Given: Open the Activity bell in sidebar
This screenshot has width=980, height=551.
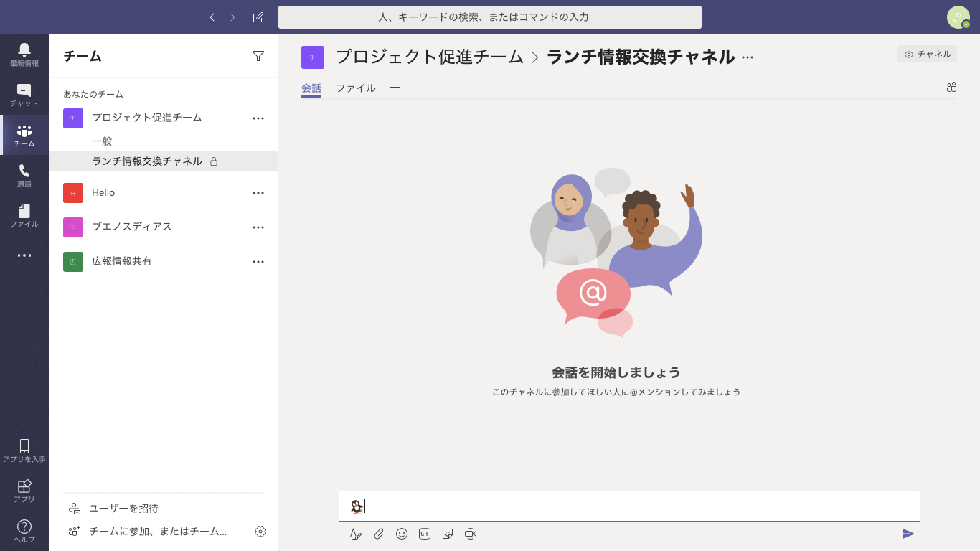Looking at the screenshot, I should pyautogui.click(x=24, y=55).
